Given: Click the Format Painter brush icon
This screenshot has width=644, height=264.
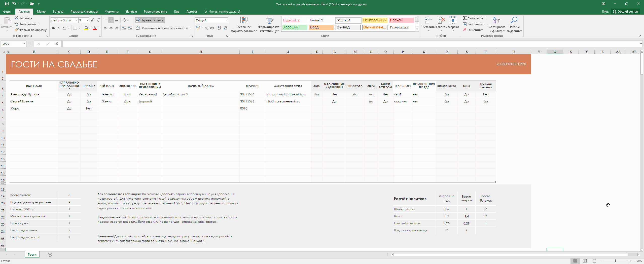Looking at the screenshot, I should click(x=17, y=30).
